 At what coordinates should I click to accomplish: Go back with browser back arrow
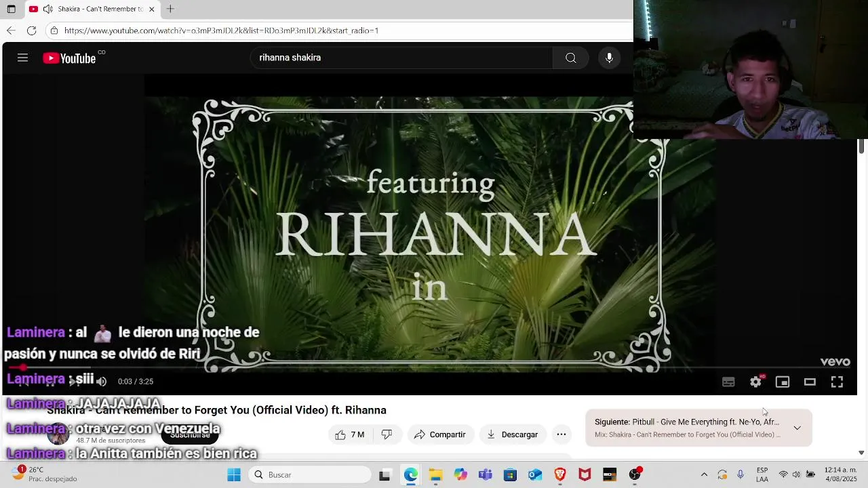coord(11,30)
